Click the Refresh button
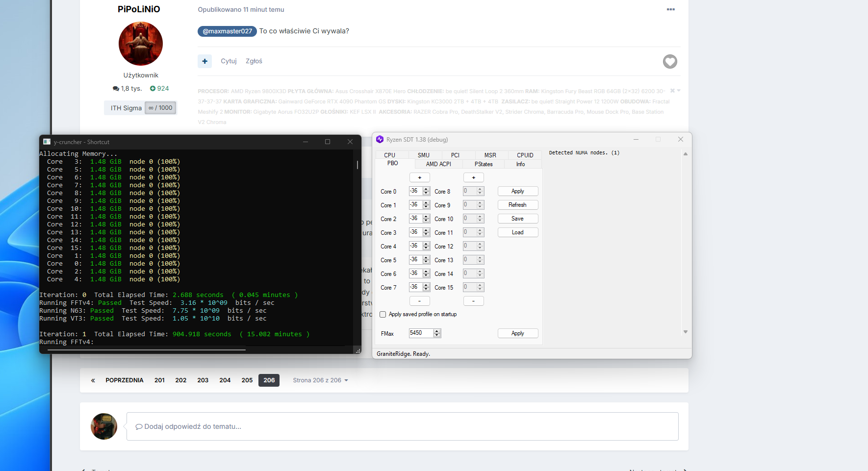Viewport: 868px width, 471px height. (x=517, y=205)
